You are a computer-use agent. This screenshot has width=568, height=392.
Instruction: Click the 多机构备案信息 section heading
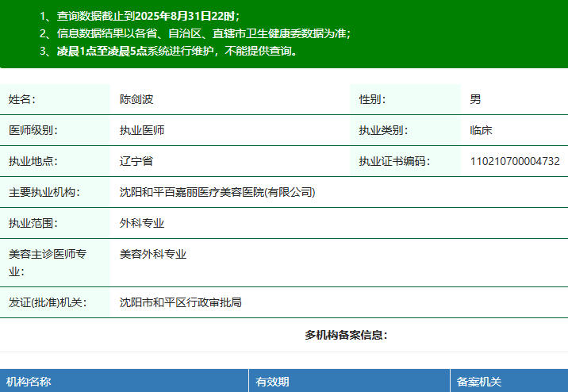346,335
